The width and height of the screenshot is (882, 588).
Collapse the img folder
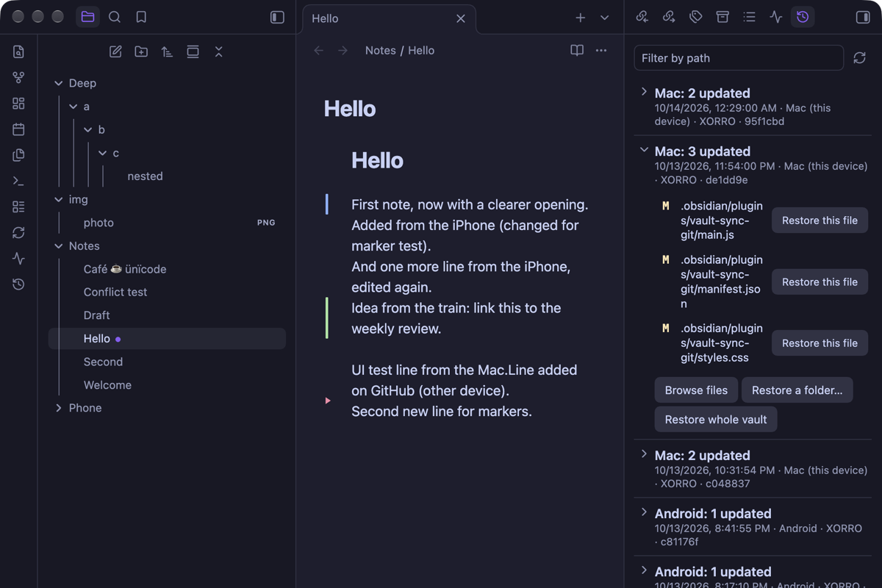(x=59, y=200)
